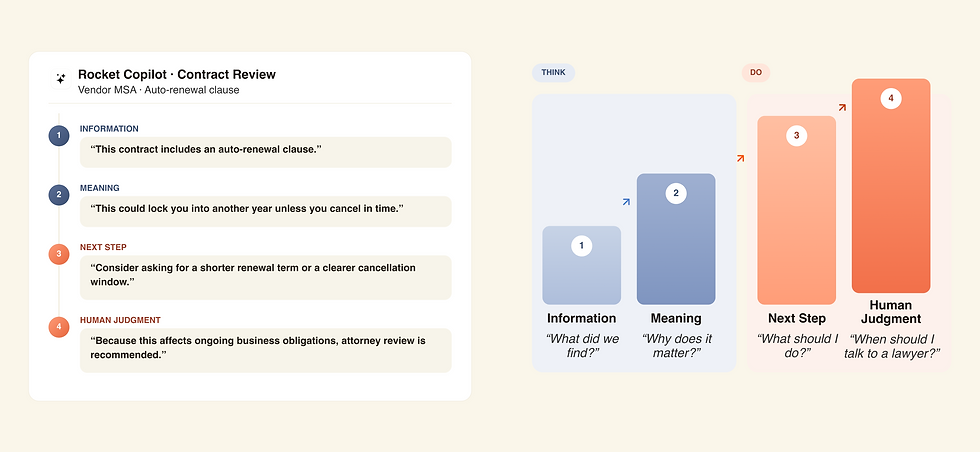Screen dimensions: 980x452
Task: Click the attorney review recommended message
Action: (x=266, y=350)
